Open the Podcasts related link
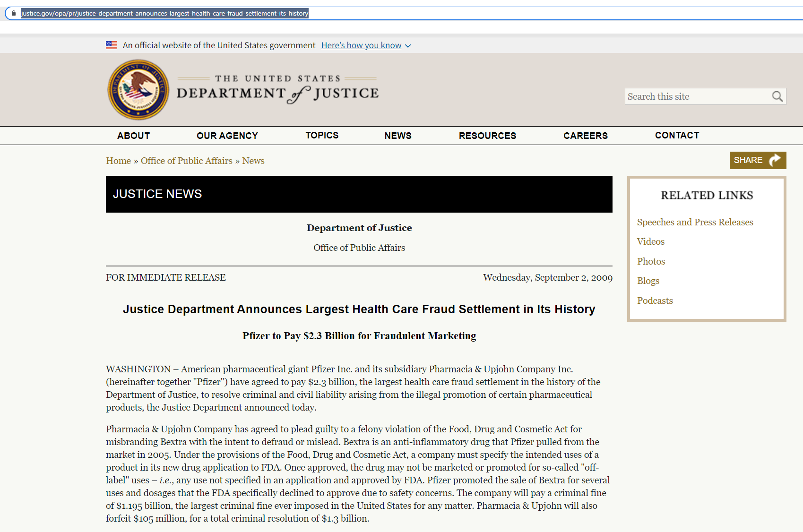 655,300
